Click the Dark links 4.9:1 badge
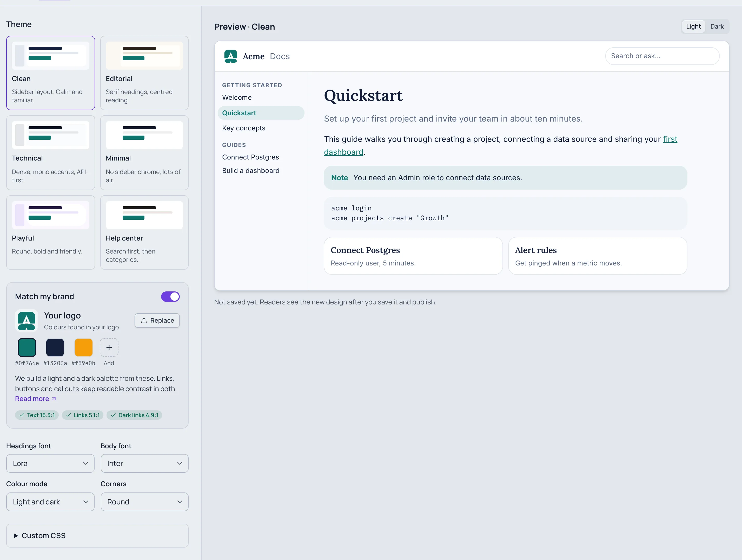 pyautogui.click(x=135, y=415)
